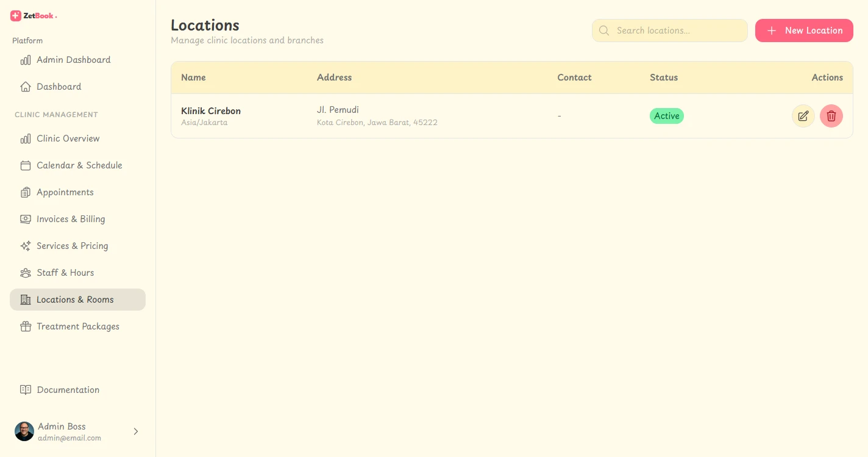Open Admin Dashboard menu item

tap(77, 60)
